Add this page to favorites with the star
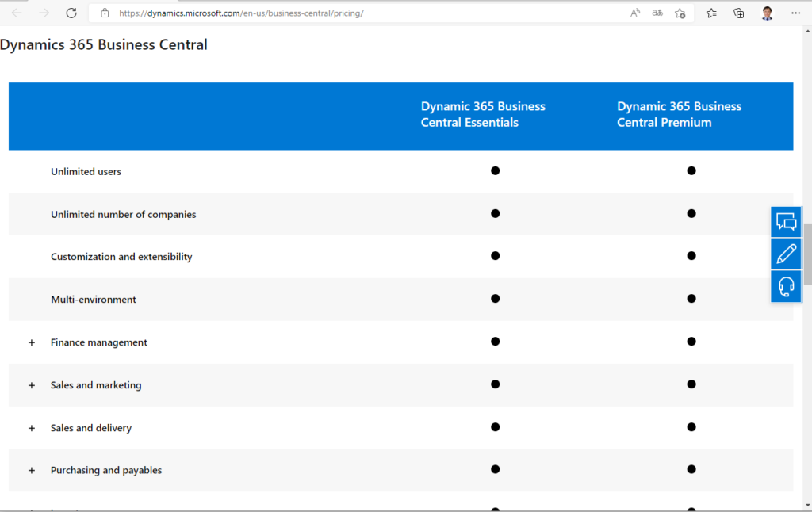 click(x=680, y=13)
